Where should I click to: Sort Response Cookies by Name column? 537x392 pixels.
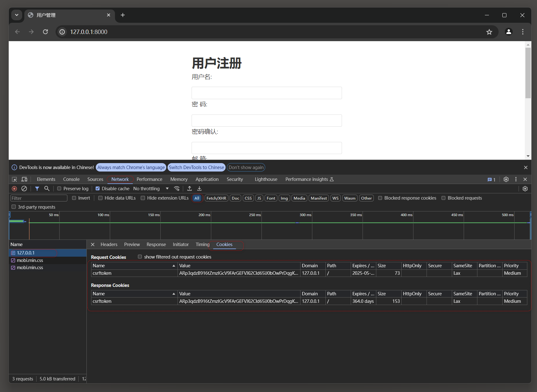pos(134,294)
